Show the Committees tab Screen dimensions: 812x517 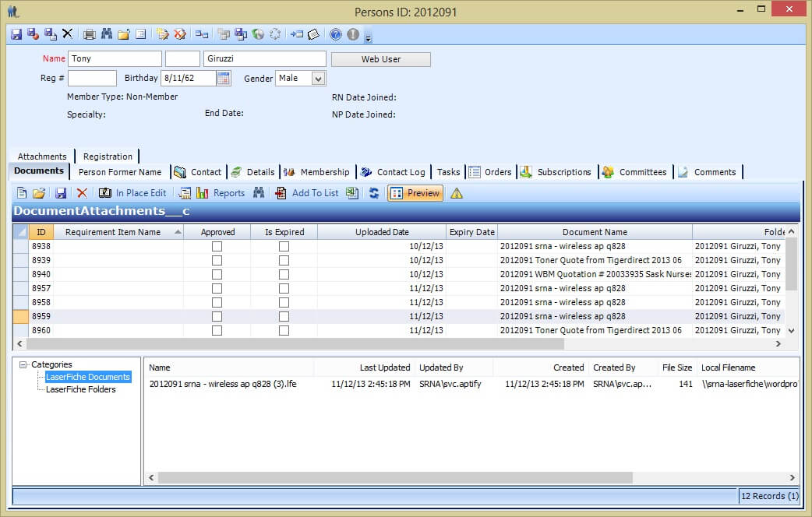636,172
